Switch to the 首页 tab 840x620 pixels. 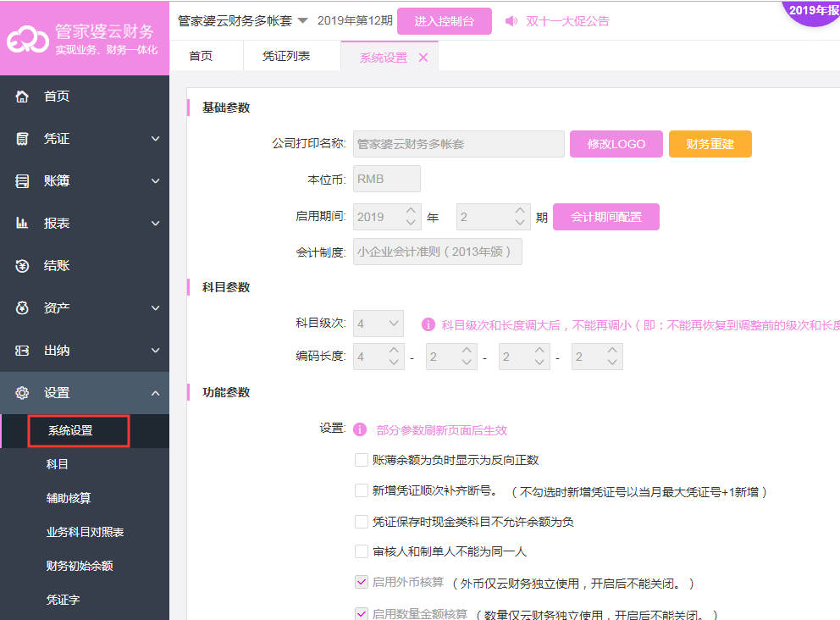[201, 56]
